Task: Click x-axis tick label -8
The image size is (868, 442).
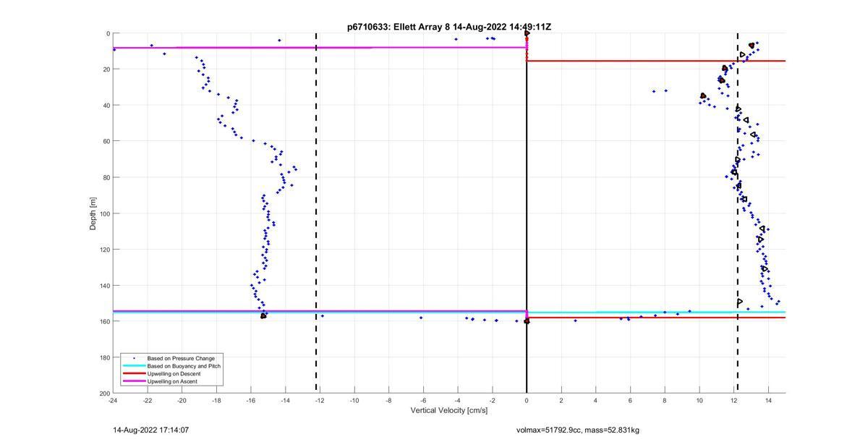Action: pyautogui.click(x=388, y=400)
